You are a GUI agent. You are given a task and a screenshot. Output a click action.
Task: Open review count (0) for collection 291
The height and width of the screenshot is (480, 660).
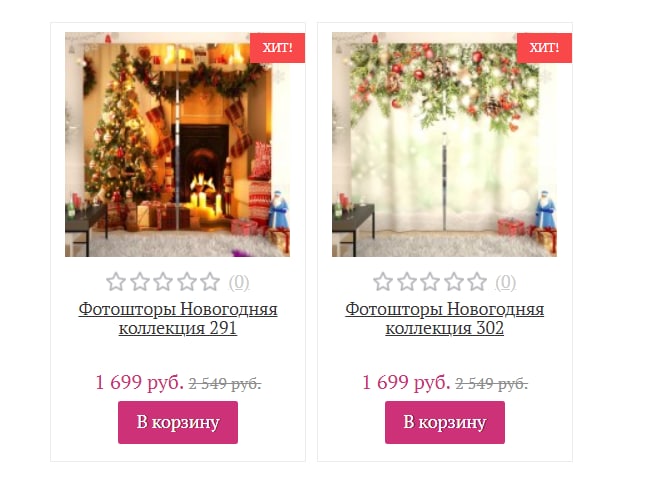[x=239, y=282]
